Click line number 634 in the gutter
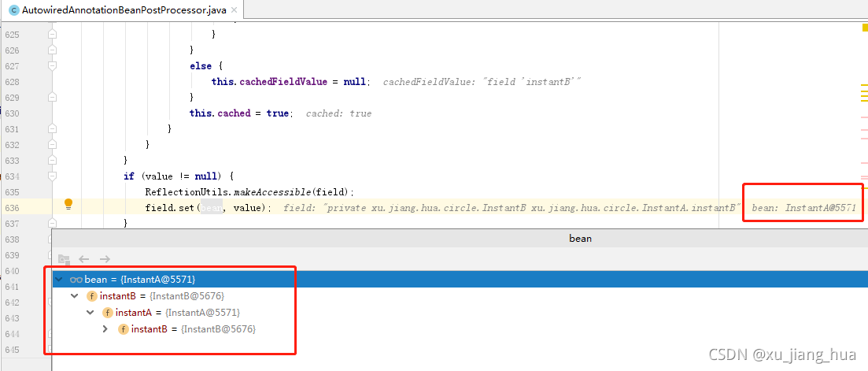Viewport: 868px width, 371px height. point(12,176)
